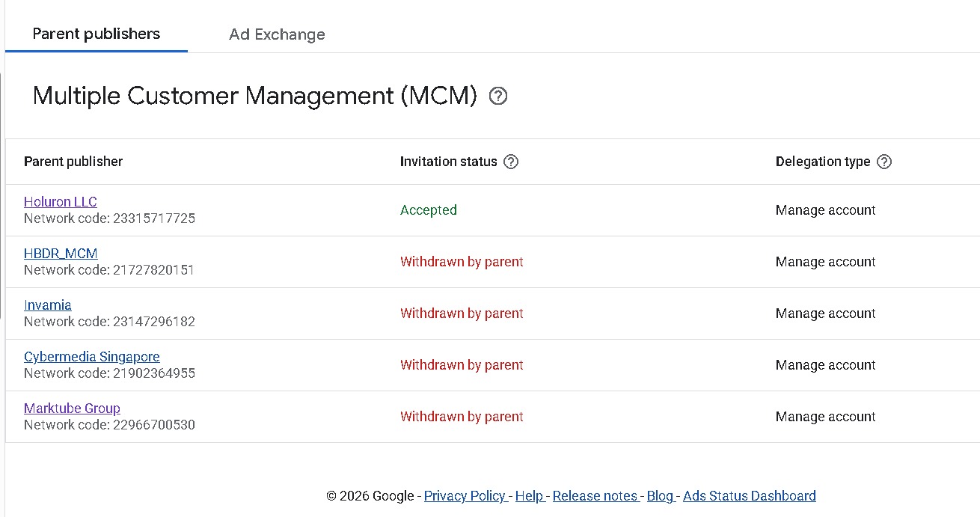Select the Parent publishers tab
Viewport: 980px width, 517px height.
point(97,34)
